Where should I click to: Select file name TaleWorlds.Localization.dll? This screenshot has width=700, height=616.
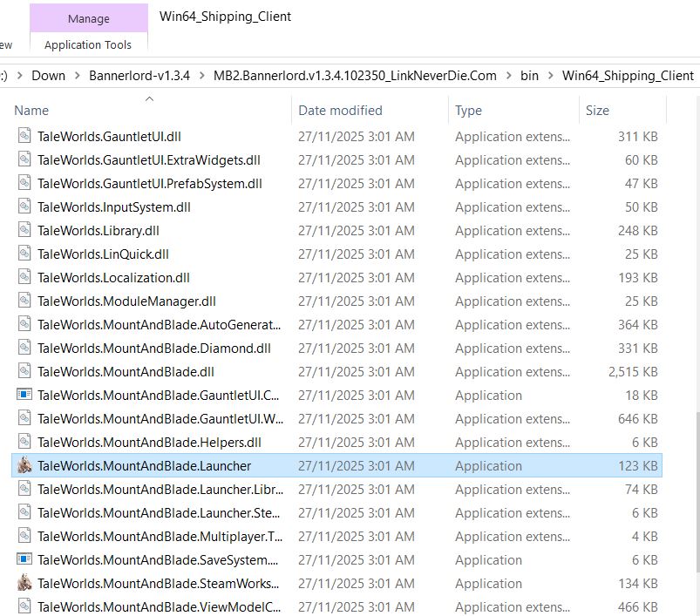pyautogui.click(x=113, y=278)
